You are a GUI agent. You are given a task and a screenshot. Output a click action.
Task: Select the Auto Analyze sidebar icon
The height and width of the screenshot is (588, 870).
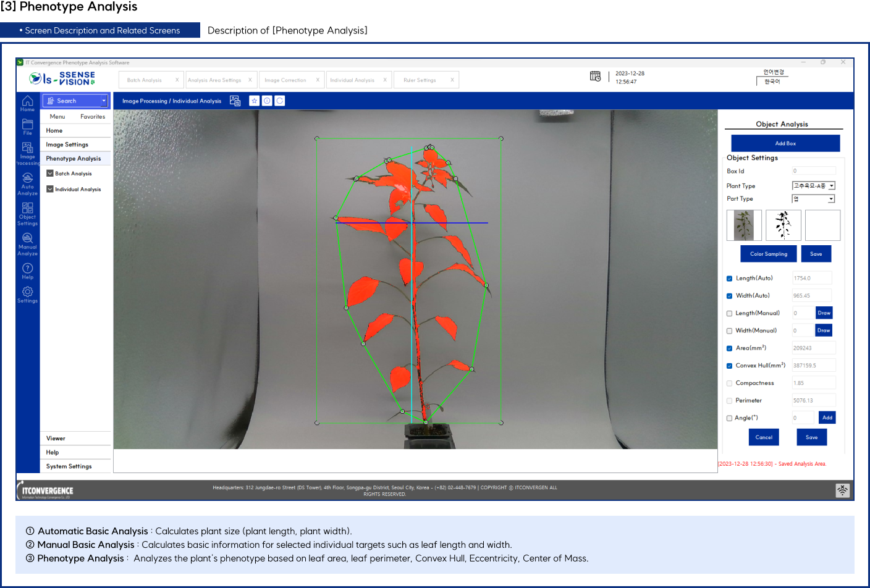27,179
